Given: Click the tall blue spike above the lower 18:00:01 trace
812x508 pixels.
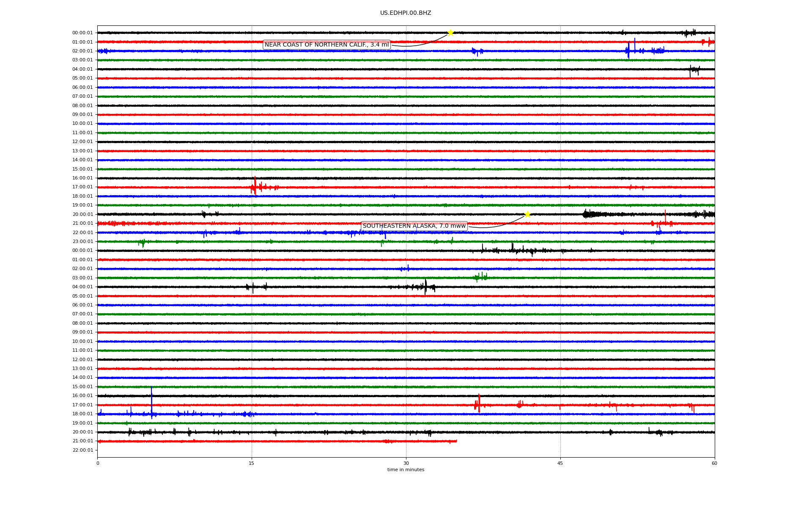Looking at the screenshot, I should click(151, 400).
